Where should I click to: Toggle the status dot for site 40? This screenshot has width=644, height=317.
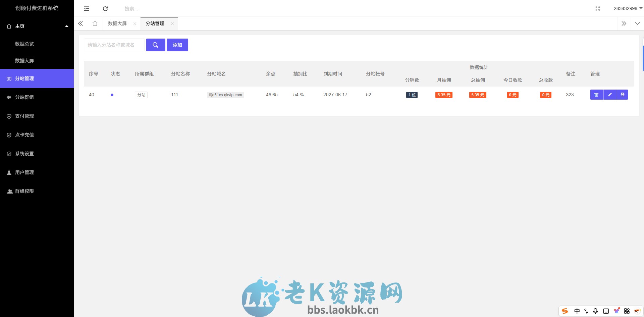coord(112,95)
